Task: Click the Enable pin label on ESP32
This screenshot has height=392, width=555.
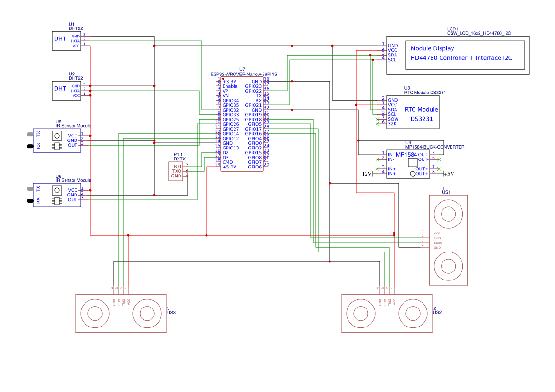Action: [x=230, y=86]
